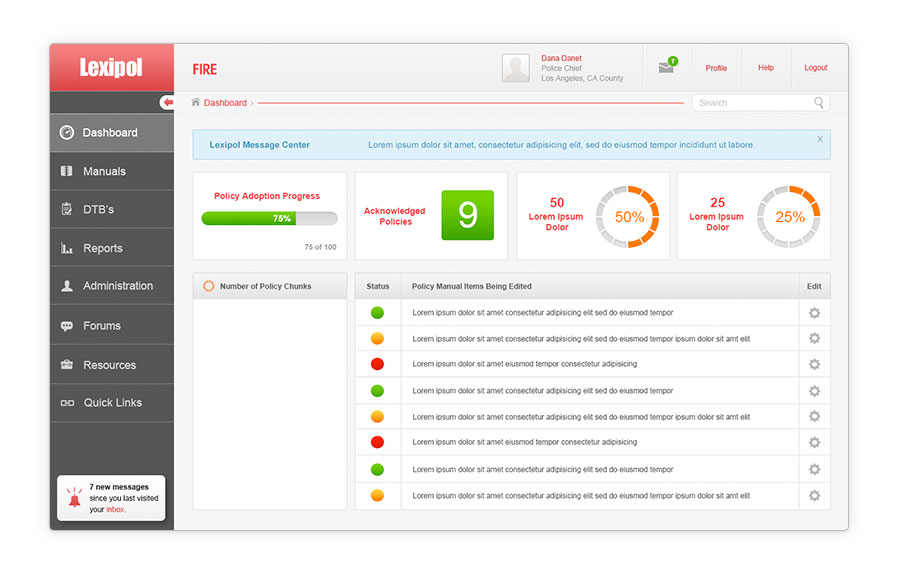Viewport: 900px width, 575px height.
Task: Click the green Acknowledged Policies 9 tile
Action: pos(467,215)
